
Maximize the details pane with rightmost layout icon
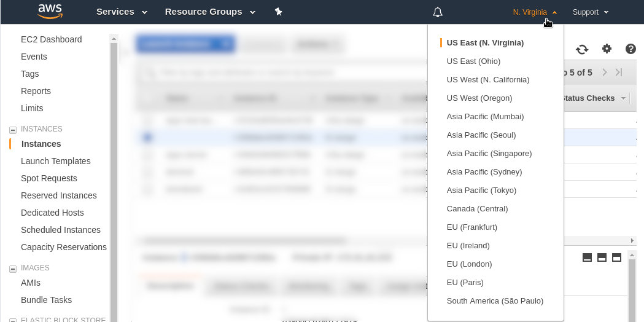point(616,257)
